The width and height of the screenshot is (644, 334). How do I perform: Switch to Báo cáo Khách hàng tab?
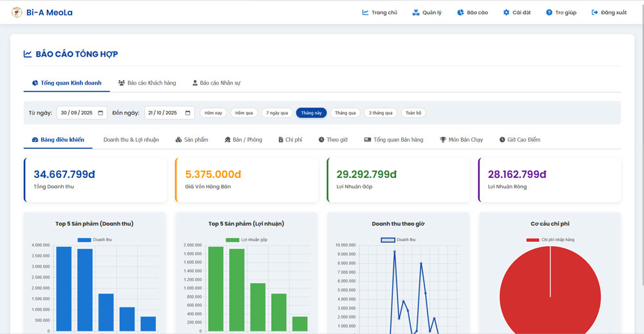(147, 83)
